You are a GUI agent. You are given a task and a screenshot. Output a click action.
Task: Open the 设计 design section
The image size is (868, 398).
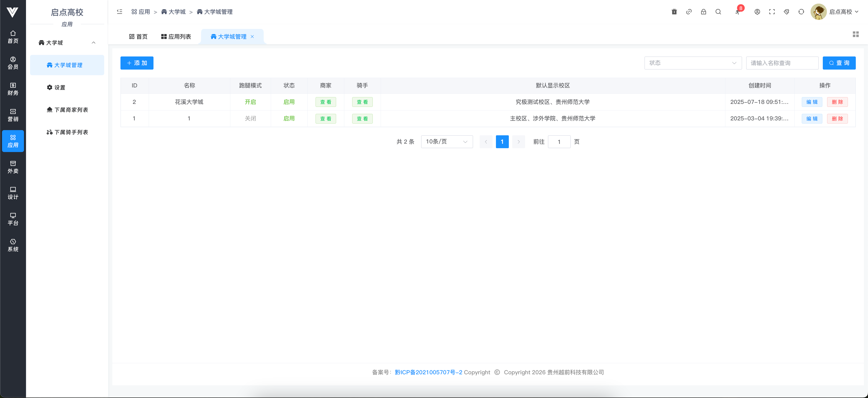coord(13,193)
